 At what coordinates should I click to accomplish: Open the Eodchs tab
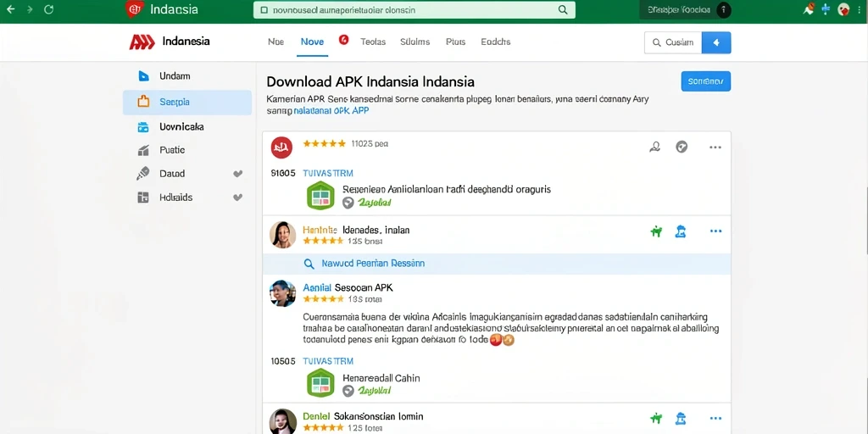[x=495, y=42]
